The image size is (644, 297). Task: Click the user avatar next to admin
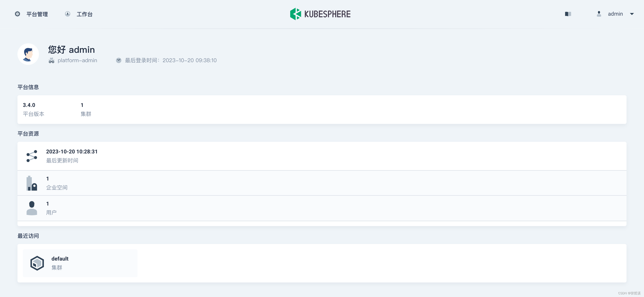click(x=599, y=14)
